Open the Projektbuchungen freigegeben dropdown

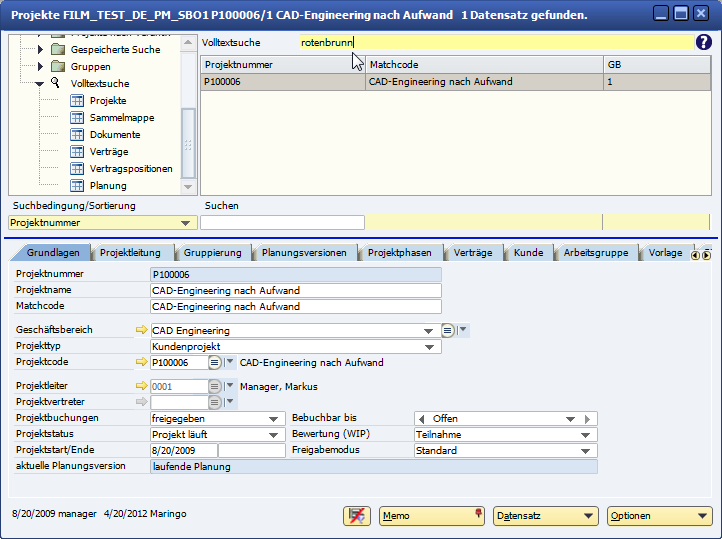click(x=274, y=419)
